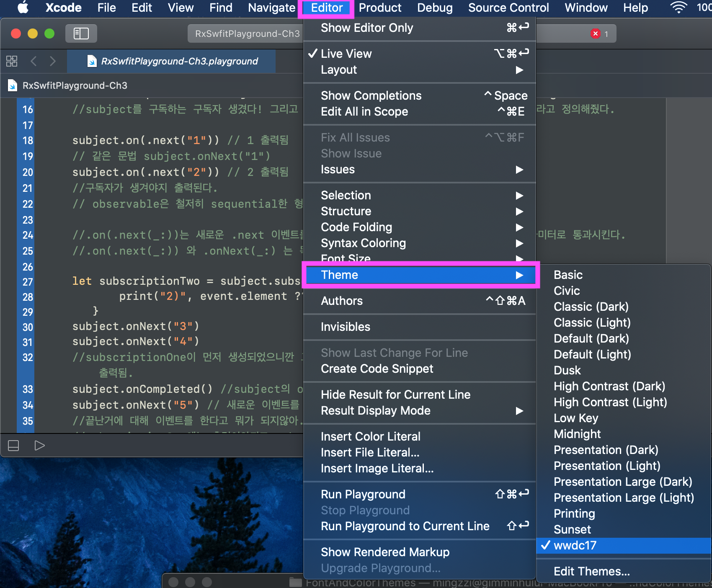This screenshot has width=712, height=588.
Task: Open the Navigate menu
Action: tap(271, 8)
